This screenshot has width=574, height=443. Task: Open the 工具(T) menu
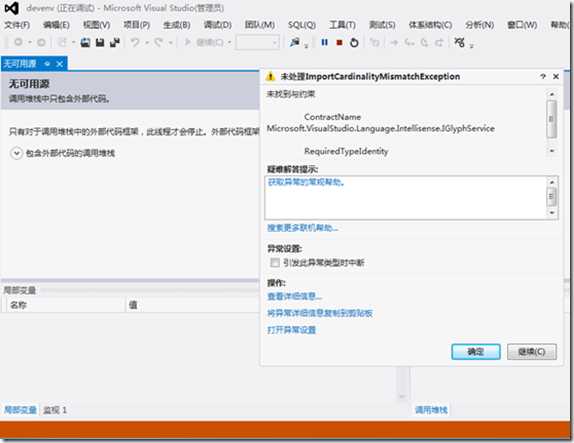pos(342,25)
